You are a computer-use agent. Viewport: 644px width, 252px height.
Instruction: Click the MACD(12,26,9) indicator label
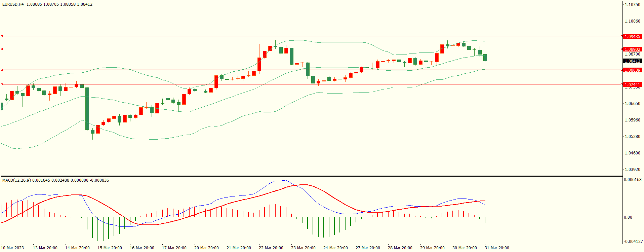point(16,180)
